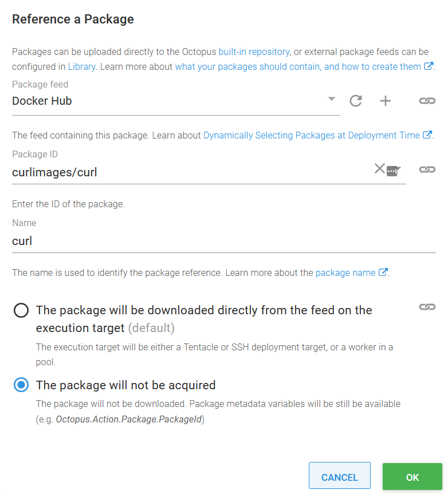448x494 pixels.
Task: Click link icon beside Package feed field
Action: pos(427,101)
